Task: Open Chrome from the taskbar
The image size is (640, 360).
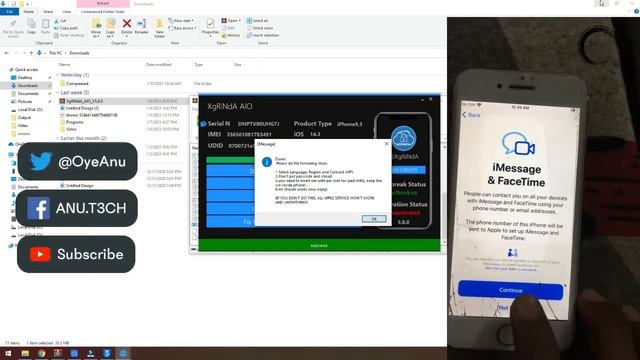Action: pos(42,353)
